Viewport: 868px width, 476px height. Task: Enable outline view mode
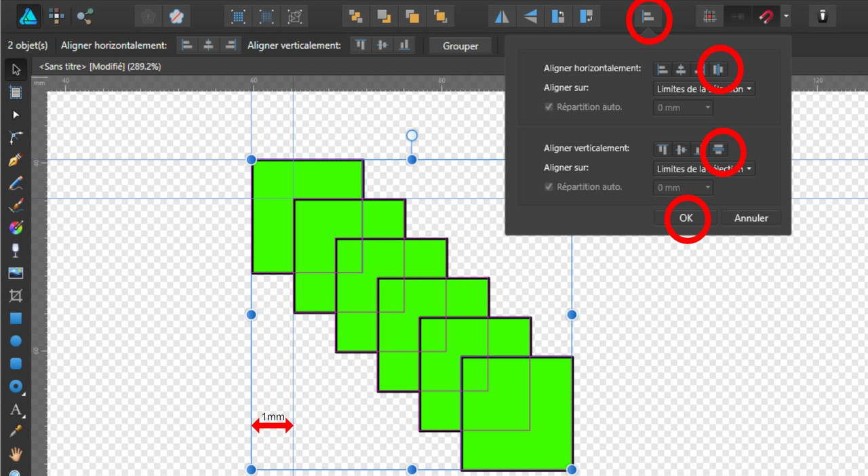click(x=295, y=16)
